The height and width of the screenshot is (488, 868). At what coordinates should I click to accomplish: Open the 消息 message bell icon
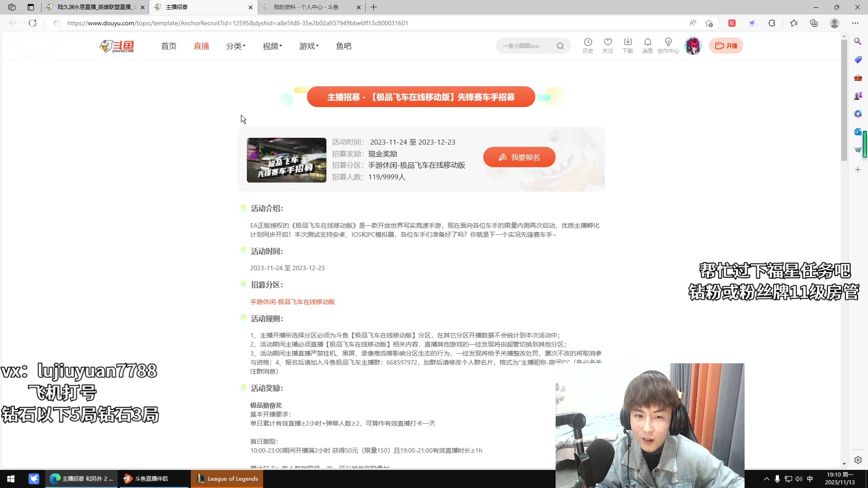click(x=647, y=46)
